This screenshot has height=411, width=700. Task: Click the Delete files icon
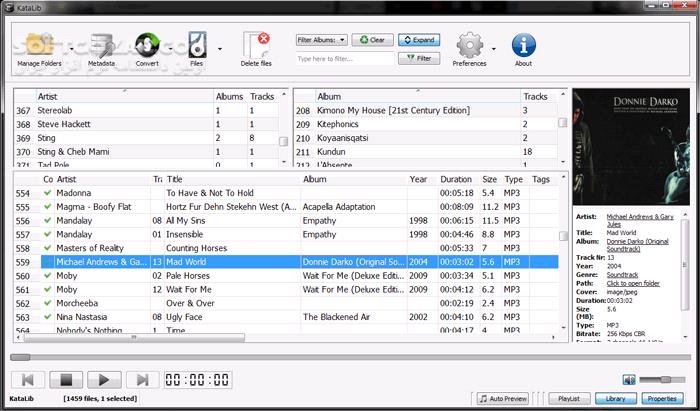coord(257,48)
